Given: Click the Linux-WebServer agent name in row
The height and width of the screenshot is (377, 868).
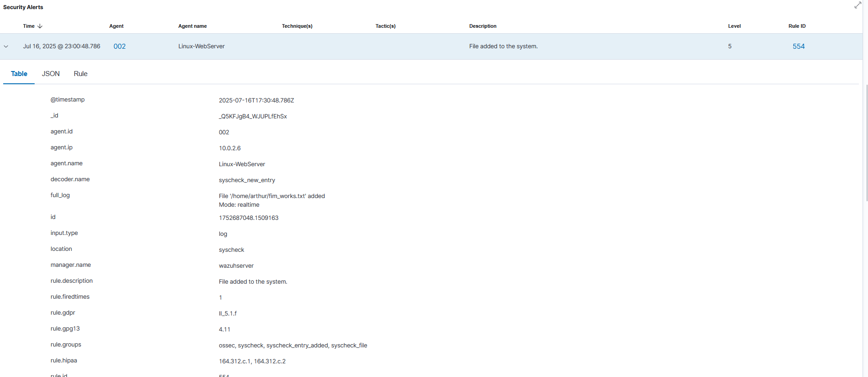Looking at the screenshot, I should coord(201,46).
